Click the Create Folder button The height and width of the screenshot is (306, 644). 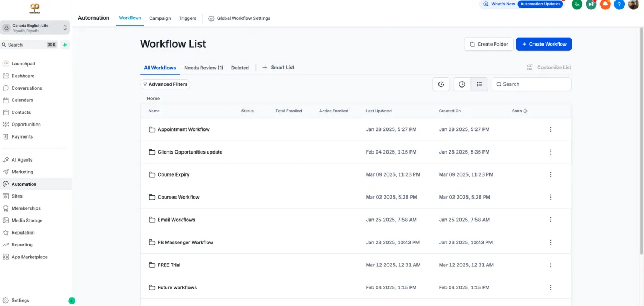[489, 44]
